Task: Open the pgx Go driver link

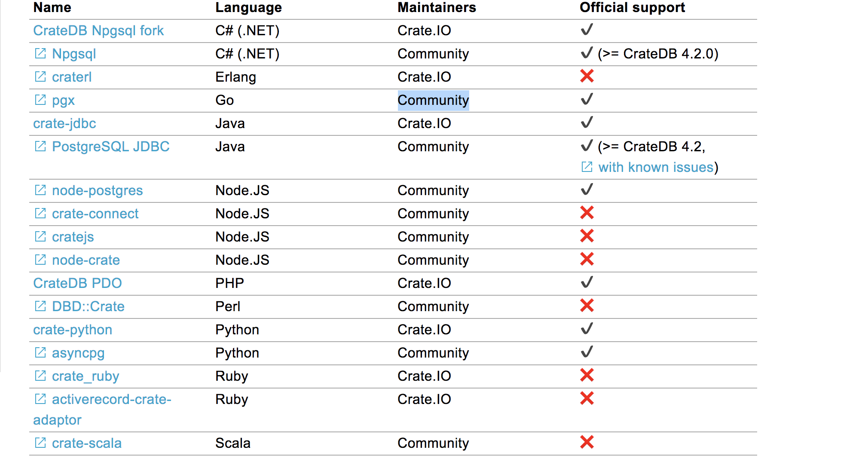Action: 63,101
